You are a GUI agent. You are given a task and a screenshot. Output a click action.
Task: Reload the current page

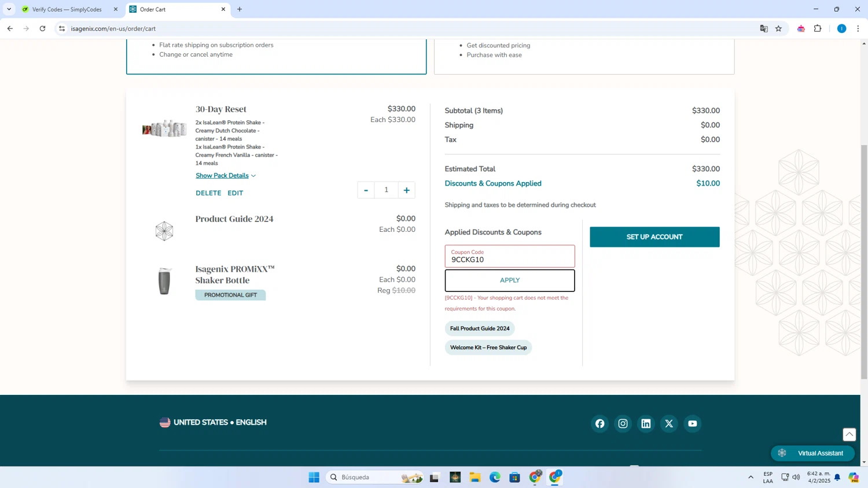(42, 28)
